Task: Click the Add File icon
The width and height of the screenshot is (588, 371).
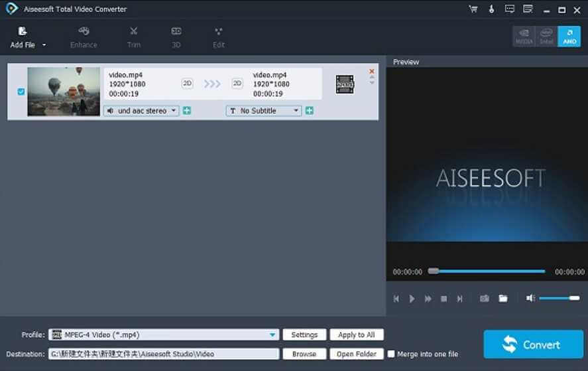Action: (23, 31)
